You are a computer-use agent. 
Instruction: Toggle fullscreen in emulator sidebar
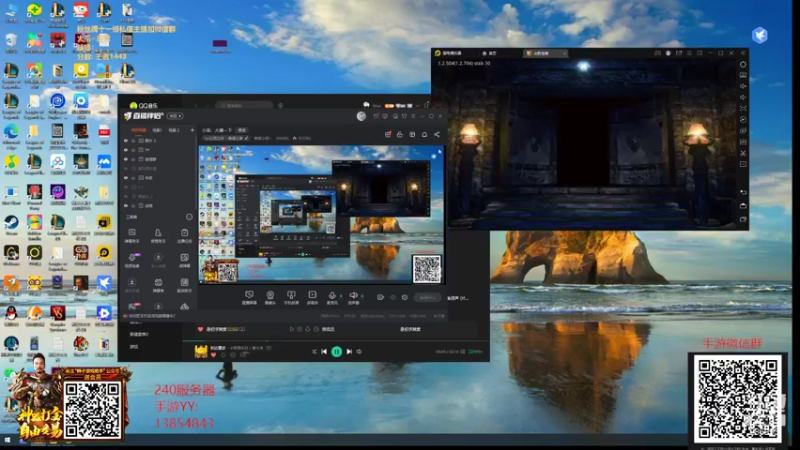[743, 109]
